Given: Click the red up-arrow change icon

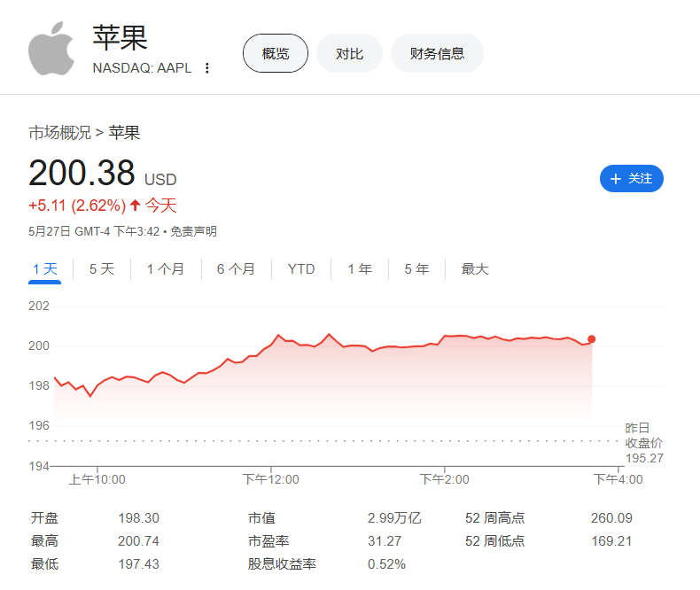Looking at the screenshot, I should tap(136, 206).
